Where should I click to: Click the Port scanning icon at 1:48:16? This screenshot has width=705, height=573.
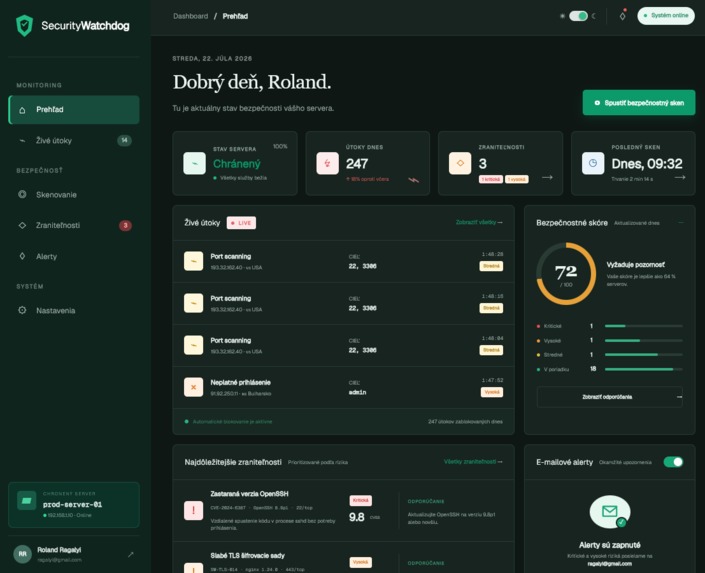point(193,303)
